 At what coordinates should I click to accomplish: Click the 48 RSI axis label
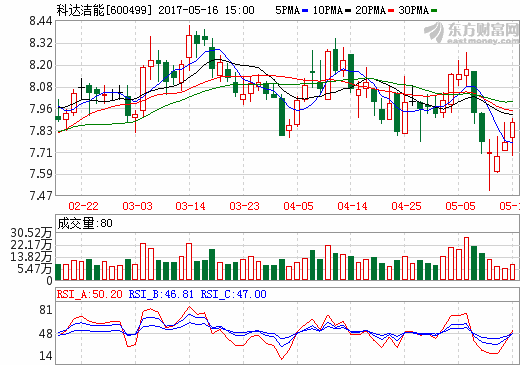(46, 334)
